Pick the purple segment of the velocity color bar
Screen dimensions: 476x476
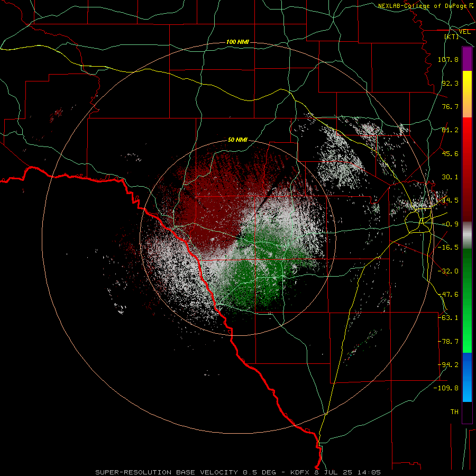coord(467,59)
